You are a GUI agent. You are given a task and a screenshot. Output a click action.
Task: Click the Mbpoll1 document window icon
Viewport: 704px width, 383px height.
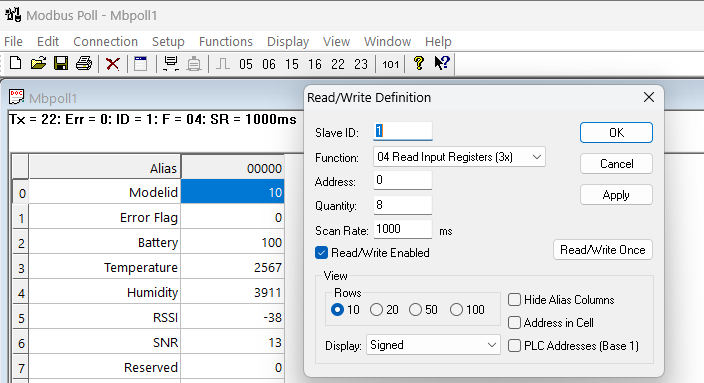pos(17,97)
